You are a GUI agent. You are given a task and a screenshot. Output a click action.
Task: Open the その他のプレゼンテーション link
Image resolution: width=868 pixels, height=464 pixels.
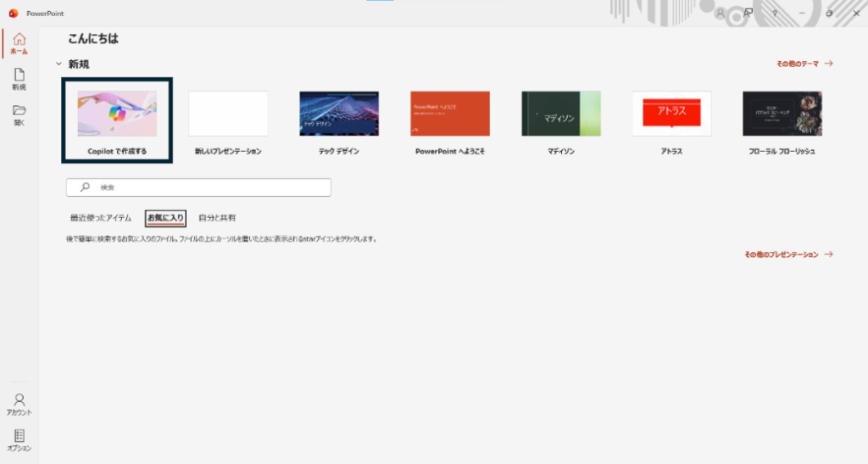(788, 254)
